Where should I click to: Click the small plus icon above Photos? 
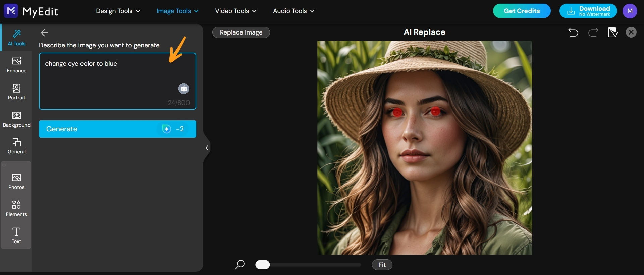pyautogui.click(x=4, y=165)
